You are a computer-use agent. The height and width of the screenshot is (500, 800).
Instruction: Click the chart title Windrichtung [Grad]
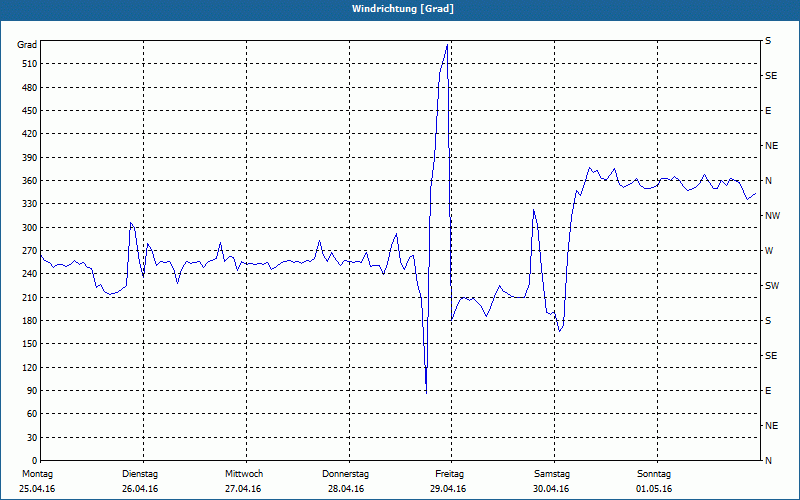pyautogui.click(x=403, y=9)
